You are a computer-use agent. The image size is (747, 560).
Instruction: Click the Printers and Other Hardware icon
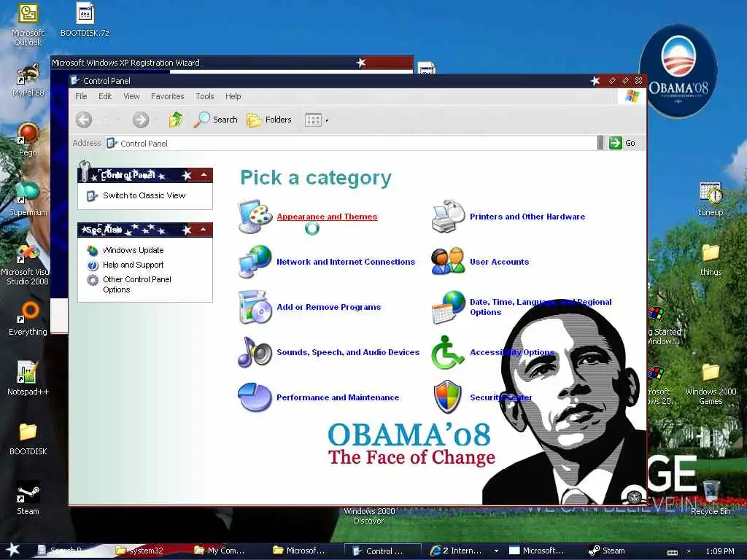[449, 217]
